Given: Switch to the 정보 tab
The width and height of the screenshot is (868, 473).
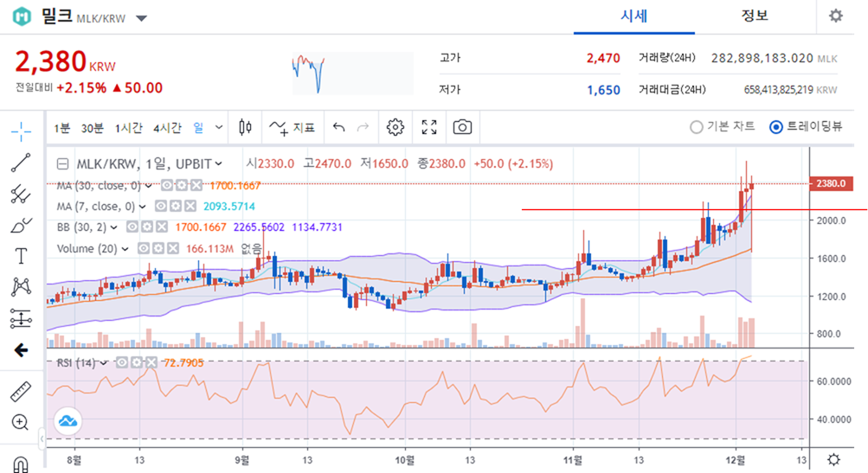Looking at the screenshot, I should click(755, 16).
